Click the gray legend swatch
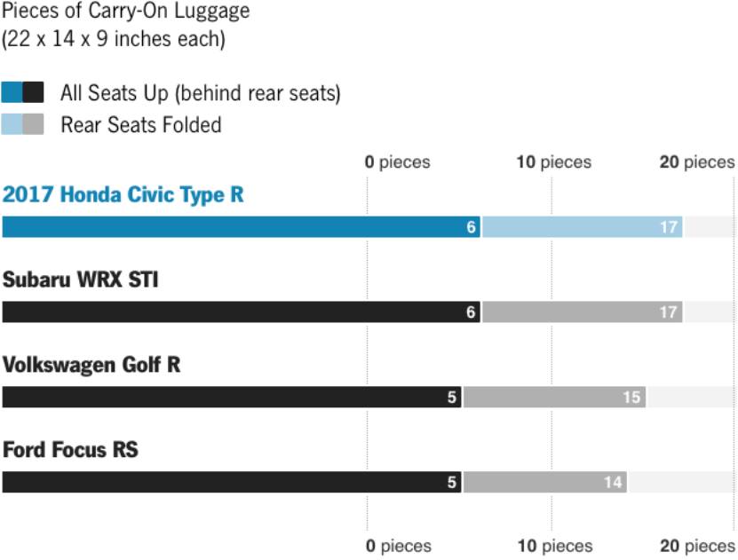The image size is (738, 560). [x=34, y=125]
